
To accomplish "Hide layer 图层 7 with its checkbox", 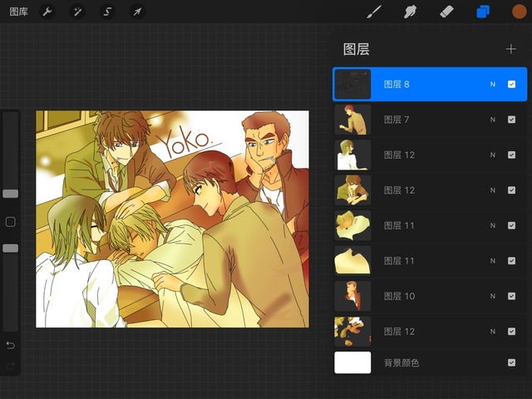I will (511, 120).
